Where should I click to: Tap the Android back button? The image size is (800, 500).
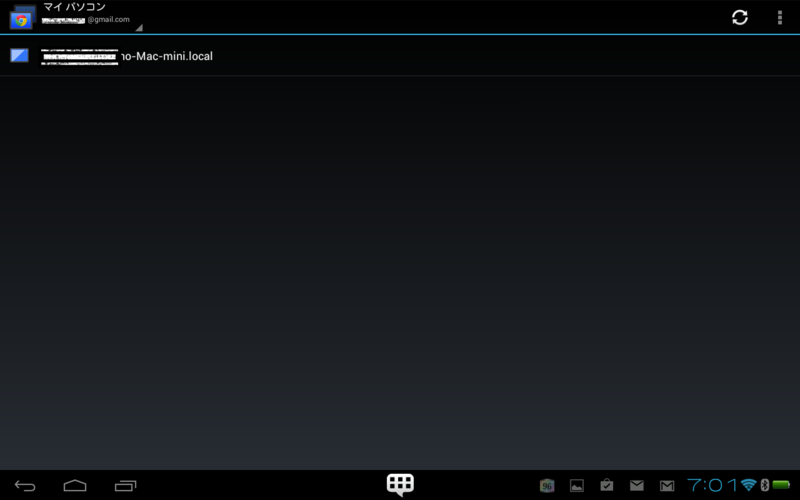coord(24,486)
